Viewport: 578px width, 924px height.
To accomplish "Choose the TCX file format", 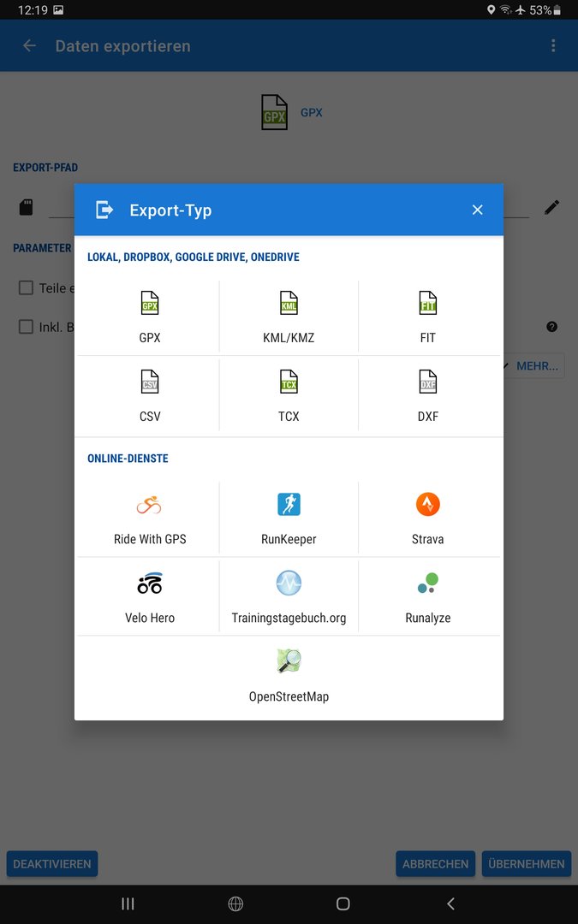I will pos(289,396).
